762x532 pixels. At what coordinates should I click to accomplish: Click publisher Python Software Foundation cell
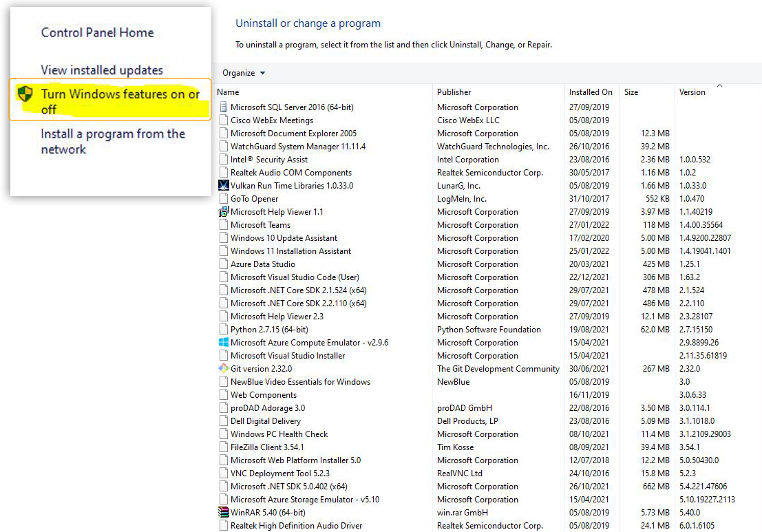(489, 330)
